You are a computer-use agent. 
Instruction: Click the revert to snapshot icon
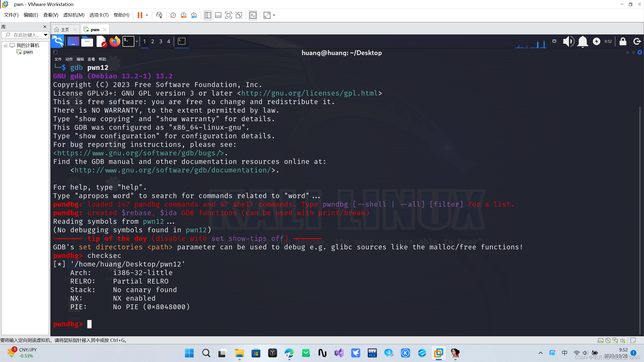pos(183,15)
